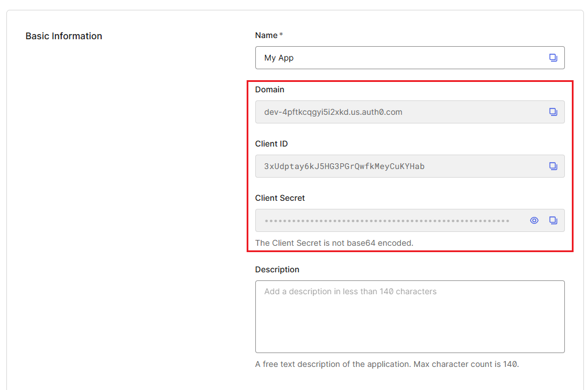Click inside the Description text area
This screenshot has height=390, width=588.
click(x=410, y=320)
